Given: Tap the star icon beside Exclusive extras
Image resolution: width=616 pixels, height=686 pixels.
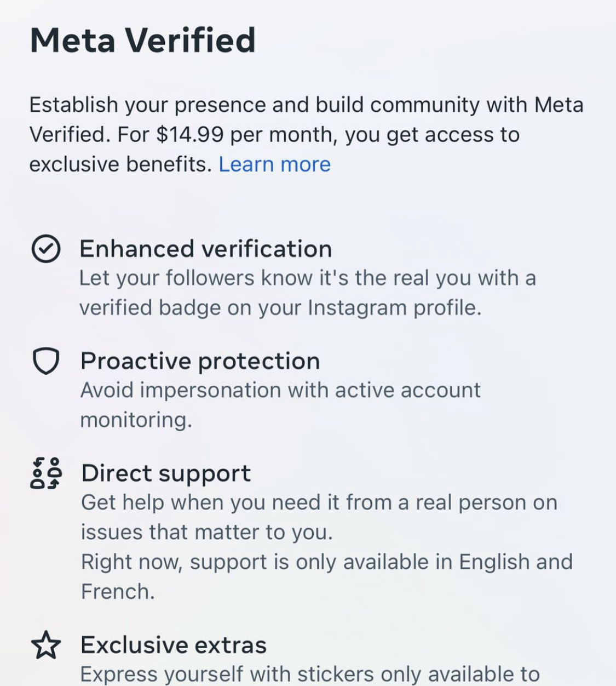Looking at the screenshot, I should (45, 645).
